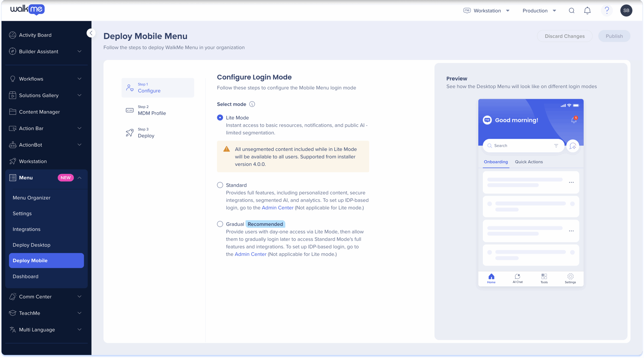Click the preview search filter icon

(556, 146)
